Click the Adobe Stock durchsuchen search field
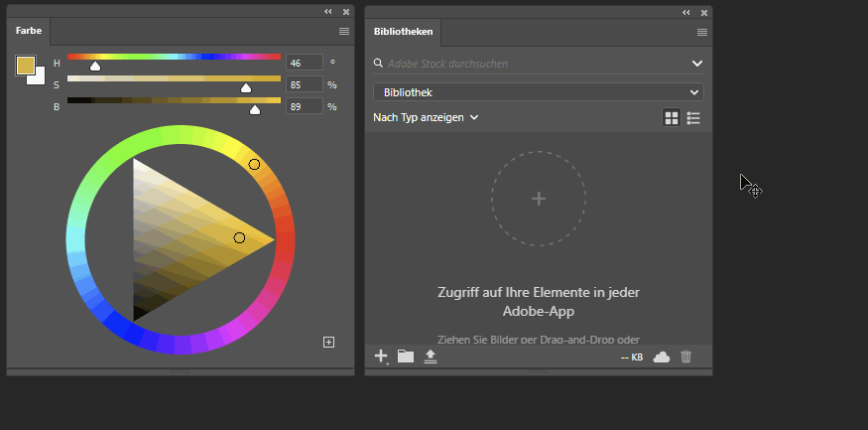 tap(526, 64)
